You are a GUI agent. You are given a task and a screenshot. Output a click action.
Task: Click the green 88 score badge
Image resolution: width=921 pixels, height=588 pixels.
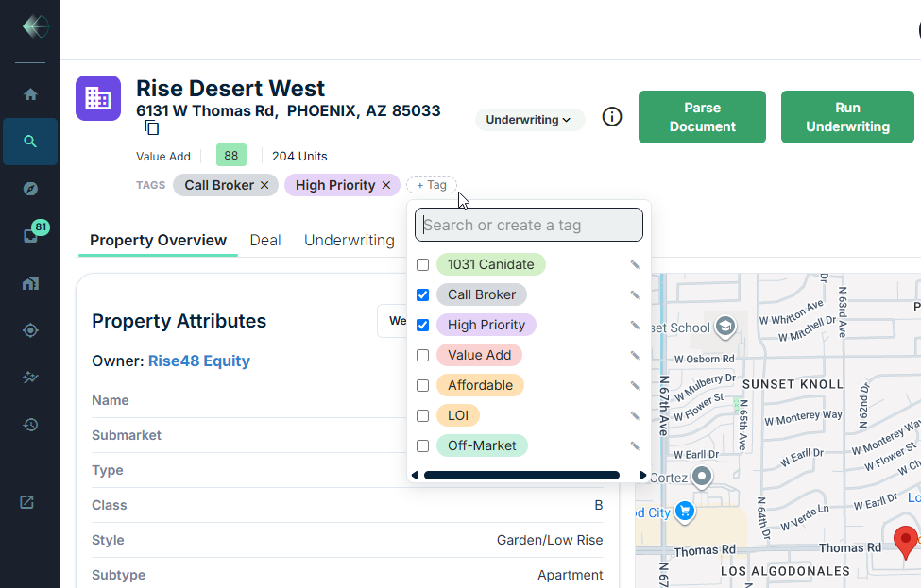(x=231, y=156)
